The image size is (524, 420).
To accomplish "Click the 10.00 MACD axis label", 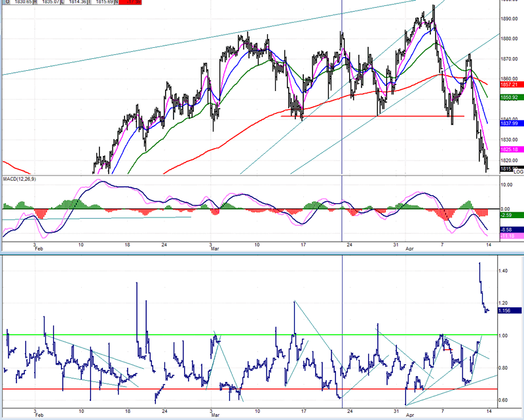I will (x=507, y=185).
